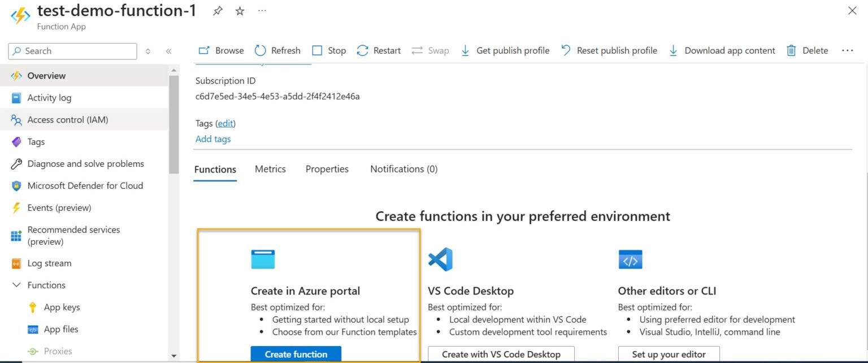Click the Get publish profile label
Image resolution: width=868 pixels, height=363 pixels.
513,50
